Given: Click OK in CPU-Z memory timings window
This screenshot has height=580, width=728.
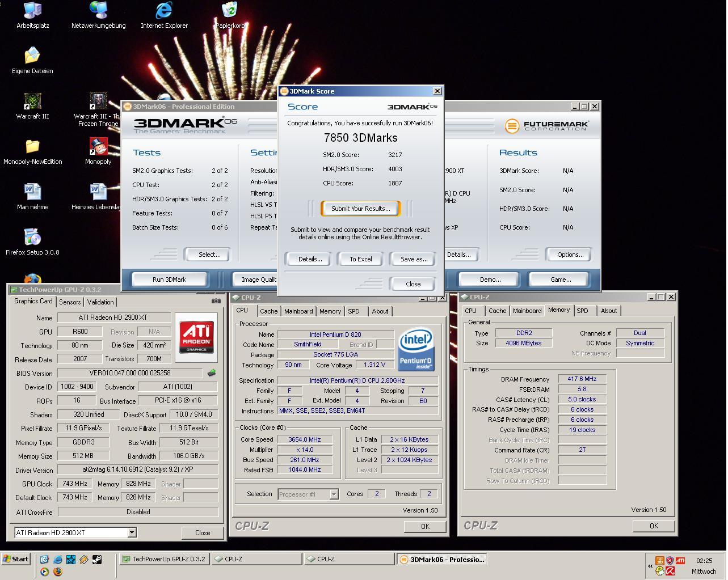Looking at the screenshot, I should (x=654, y=526).
